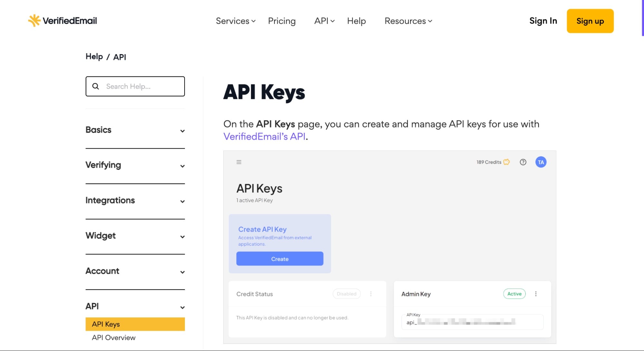
Task: Click the Active status pill on Admin Key
Action: 514,294
